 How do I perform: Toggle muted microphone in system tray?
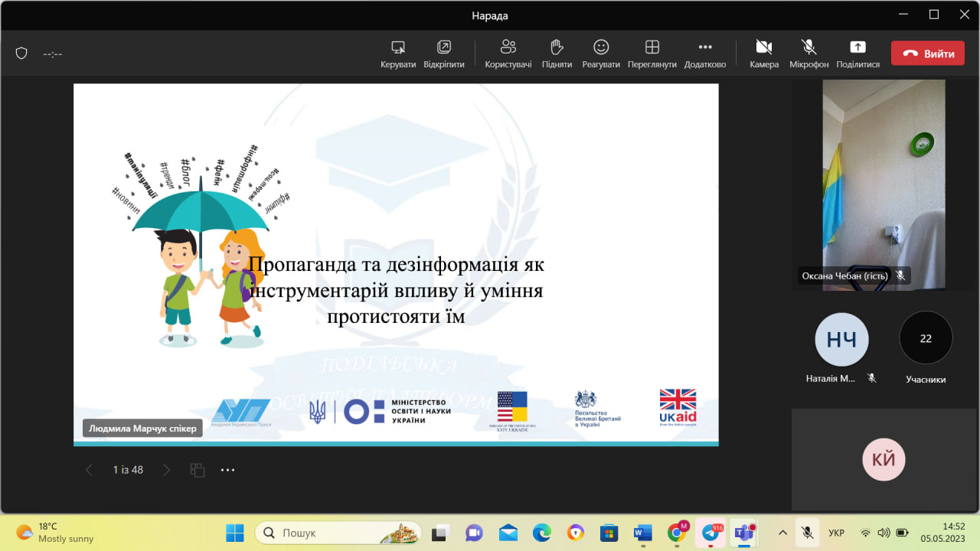pyautogui.click(x=806, y=533)
